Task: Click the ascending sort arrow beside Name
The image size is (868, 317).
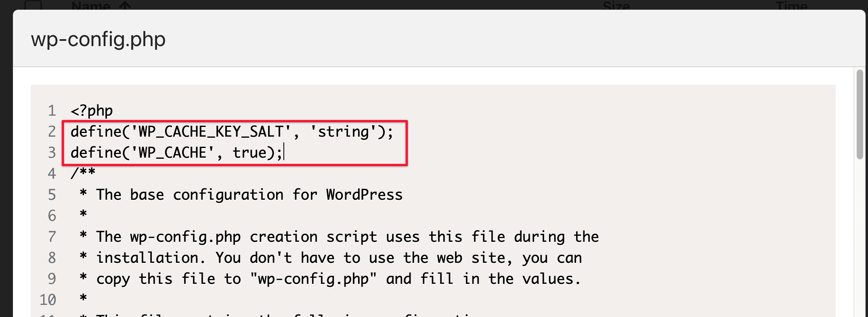Action: 125,6
